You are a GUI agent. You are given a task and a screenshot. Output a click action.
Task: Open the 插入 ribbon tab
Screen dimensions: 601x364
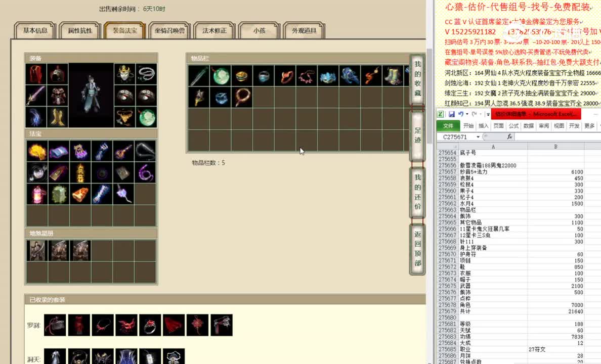483,126
